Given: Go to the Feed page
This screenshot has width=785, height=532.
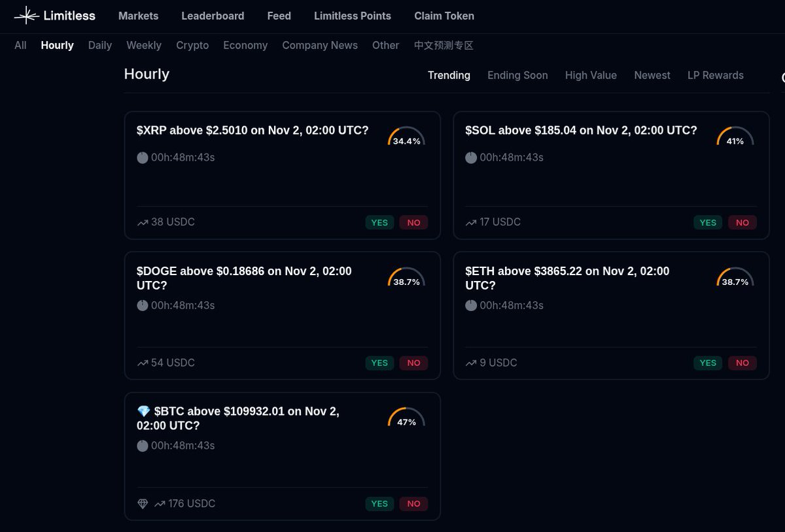Looking at the screenshot, I should (279, 16).
